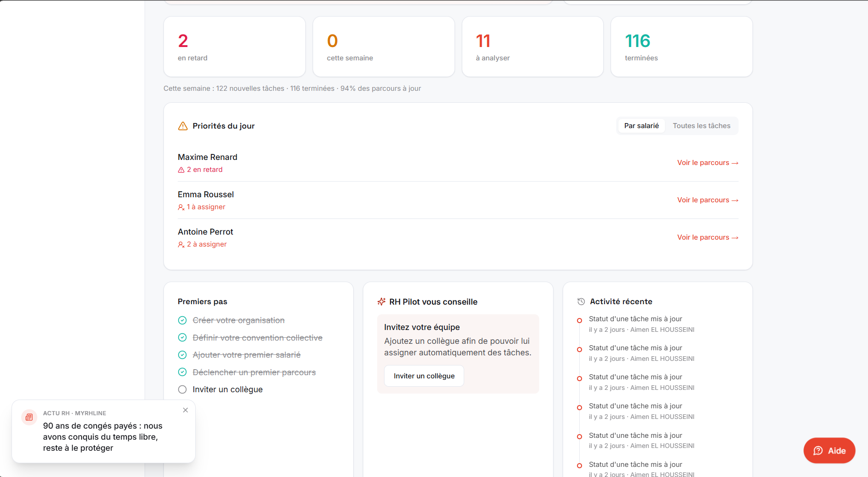Switch to the "Toutes les tâches" tab
This screenshot has height=477, width=868.
(702, 126)
